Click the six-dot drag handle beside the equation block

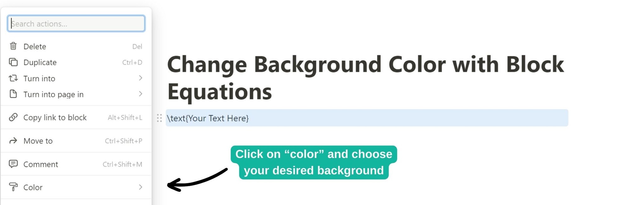[x=160, y=118]
